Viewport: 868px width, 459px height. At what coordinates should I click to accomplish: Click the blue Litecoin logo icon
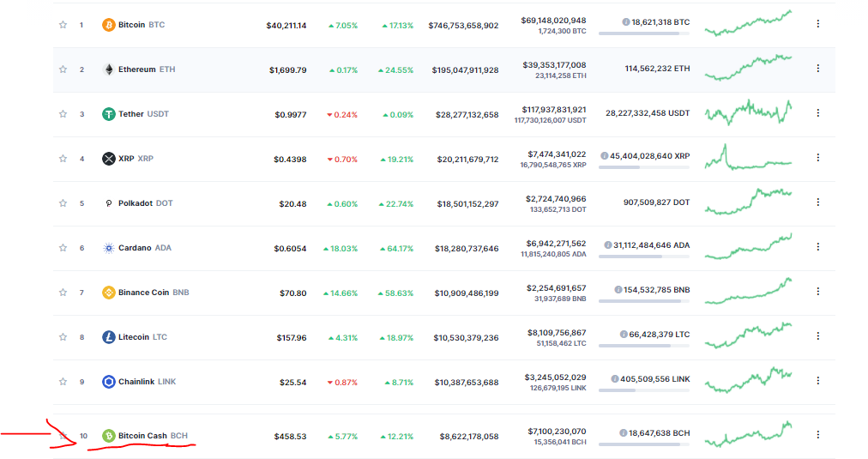[x=108, y=337]
